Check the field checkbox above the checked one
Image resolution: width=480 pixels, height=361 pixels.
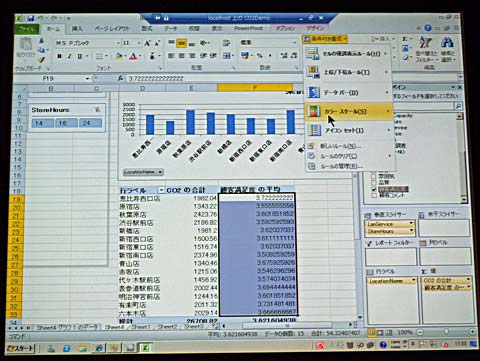(374, 183)
